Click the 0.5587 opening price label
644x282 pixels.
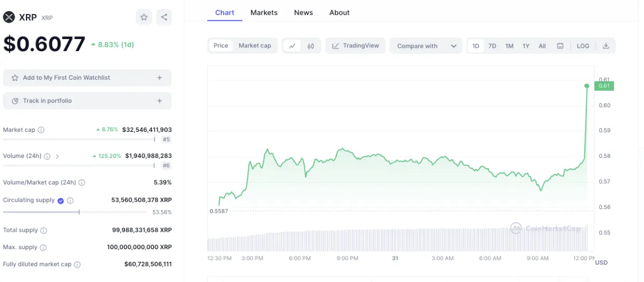tap(219, 211)
